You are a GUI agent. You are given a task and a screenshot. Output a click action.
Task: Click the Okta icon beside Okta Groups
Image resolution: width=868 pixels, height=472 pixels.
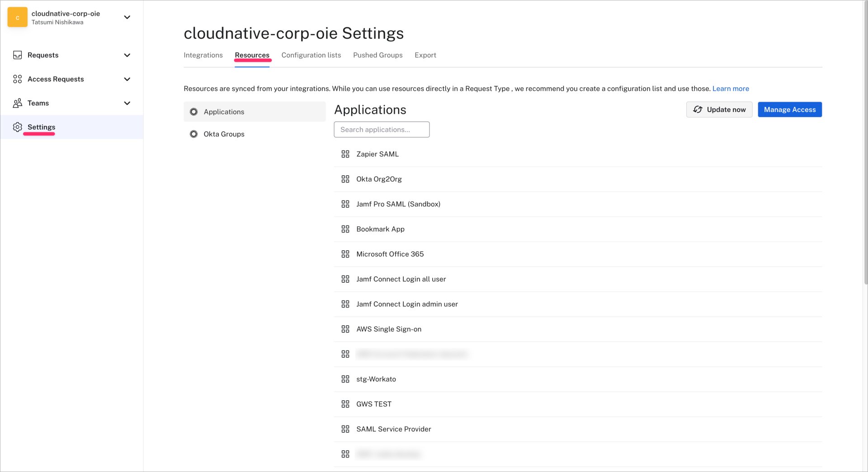pos(194,134)
